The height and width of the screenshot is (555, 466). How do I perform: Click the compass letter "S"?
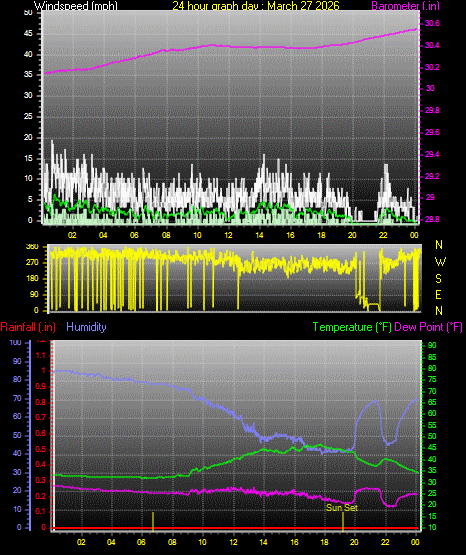coord(438,279)
